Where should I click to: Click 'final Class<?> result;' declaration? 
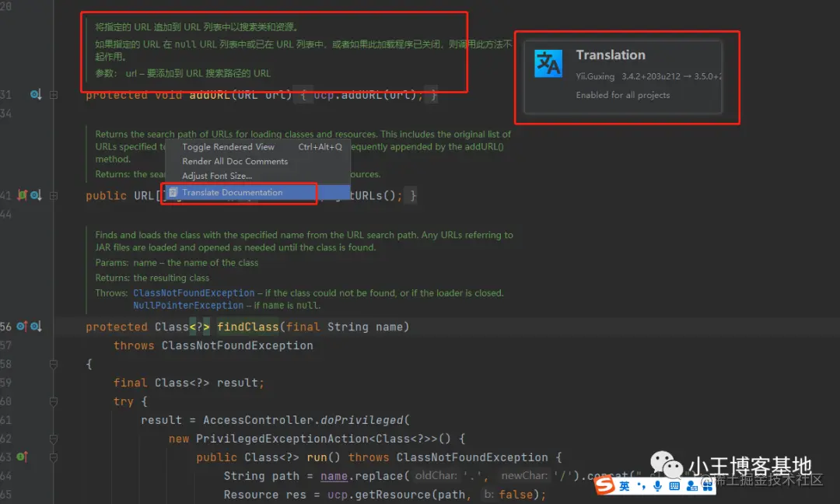(x=188, y=383)
